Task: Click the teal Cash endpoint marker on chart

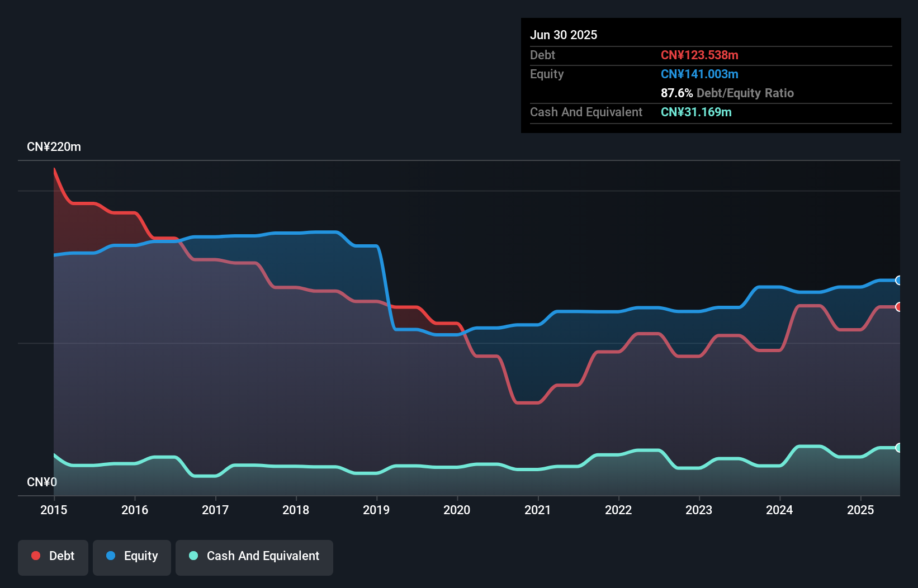Action: pyautogui.click(x=898, y=447)
